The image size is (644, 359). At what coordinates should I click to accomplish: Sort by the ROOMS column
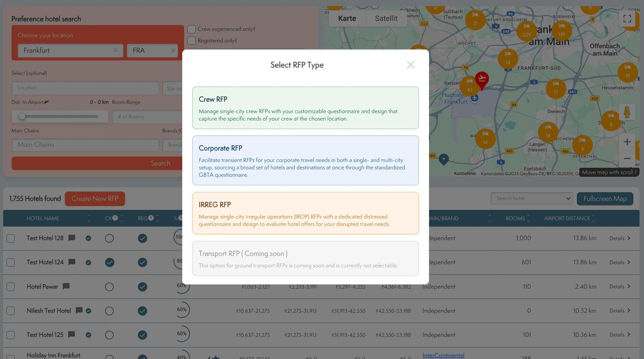pos(517,218)
